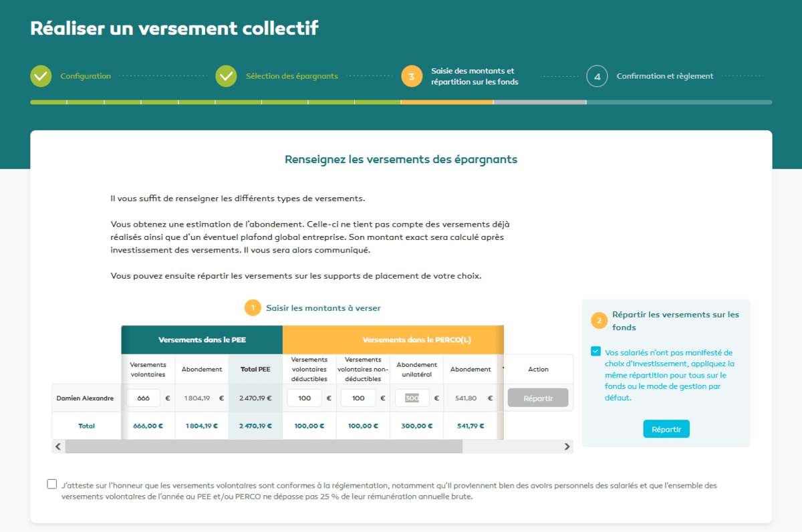Click the Total PEE column header
This screenshot has height=532, width=802.
pos(255,369)
